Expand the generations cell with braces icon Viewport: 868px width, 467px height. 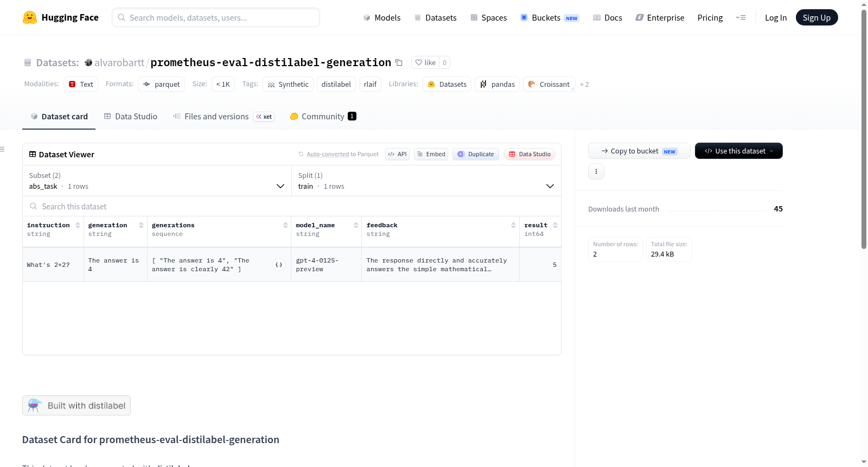click(279, 265)
